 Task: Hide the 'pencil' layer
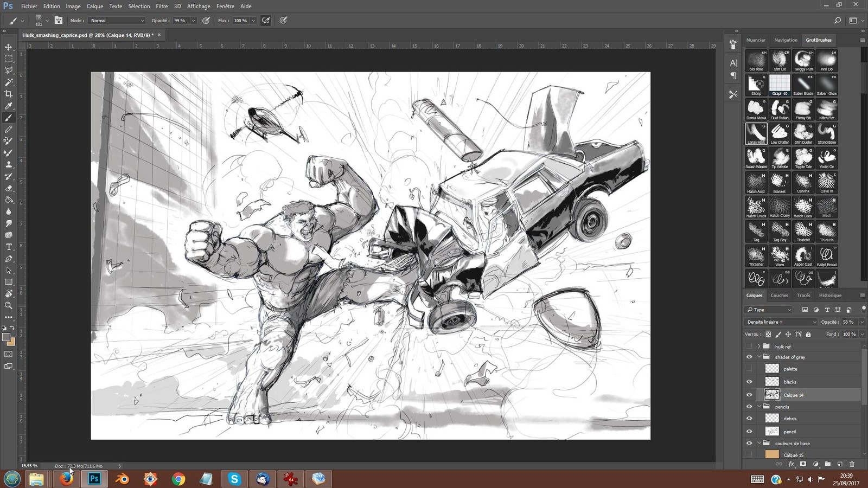749,432
